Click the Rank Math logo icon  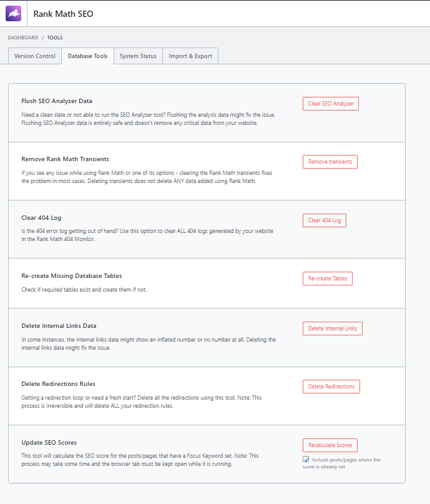pyautogui.click(x=14, y=14)
